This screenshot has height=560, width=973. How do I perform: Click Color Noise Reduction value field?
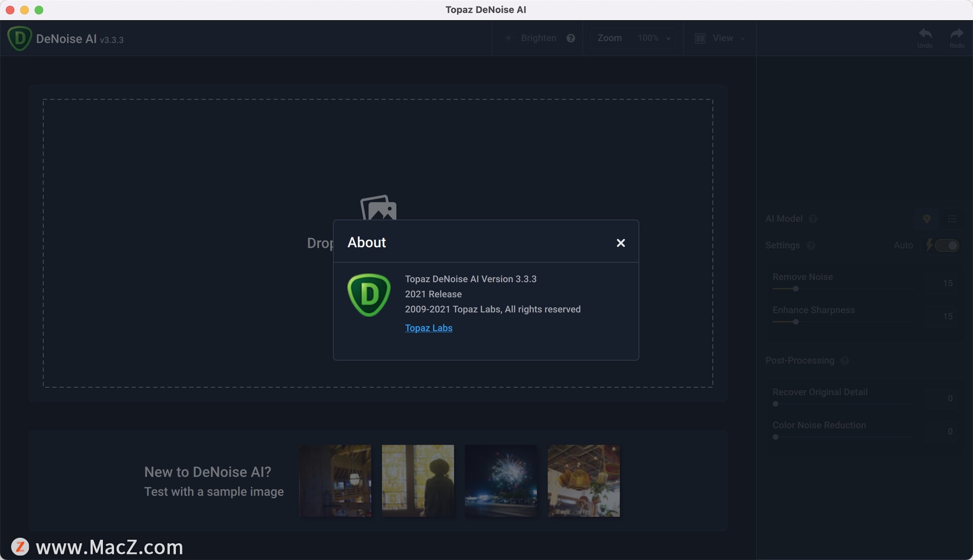click(942, 431)
